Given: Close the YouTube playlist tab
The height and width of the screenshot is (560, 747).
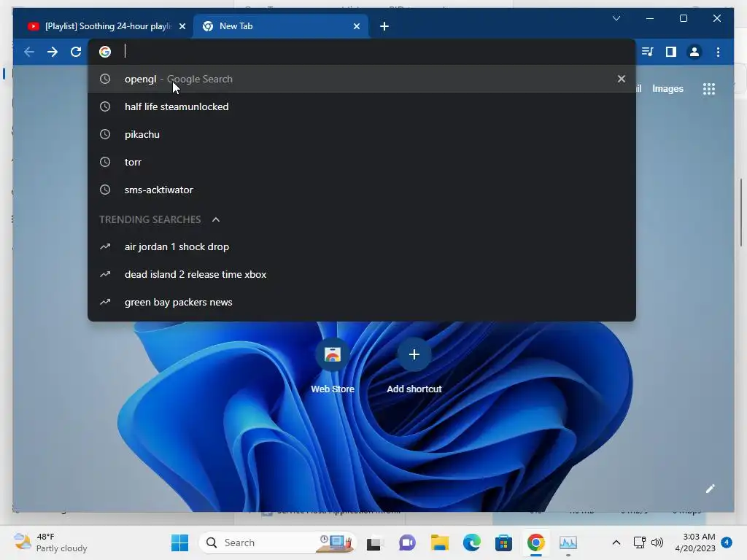Looking at the screenshot, I should pos(182,27).
